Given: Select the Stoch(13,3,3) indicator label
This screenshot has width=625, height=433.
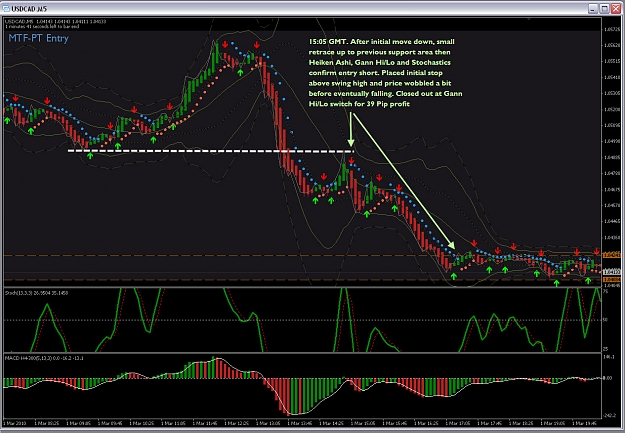Looking at the screenshot, I should (36, 293).
